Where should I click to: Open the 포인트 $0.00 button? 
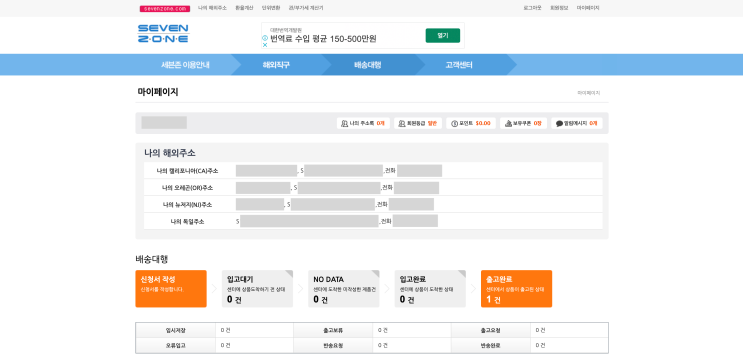471,123
